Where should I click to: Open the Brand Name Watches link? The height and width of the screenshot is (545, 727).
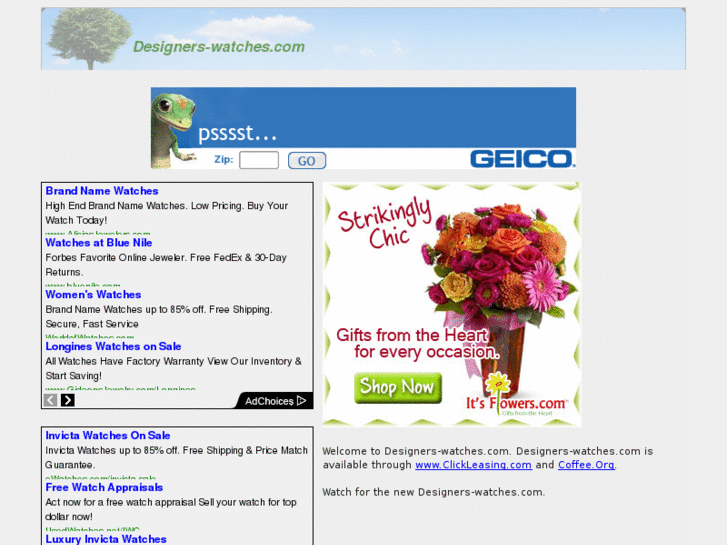click(102, 191)
